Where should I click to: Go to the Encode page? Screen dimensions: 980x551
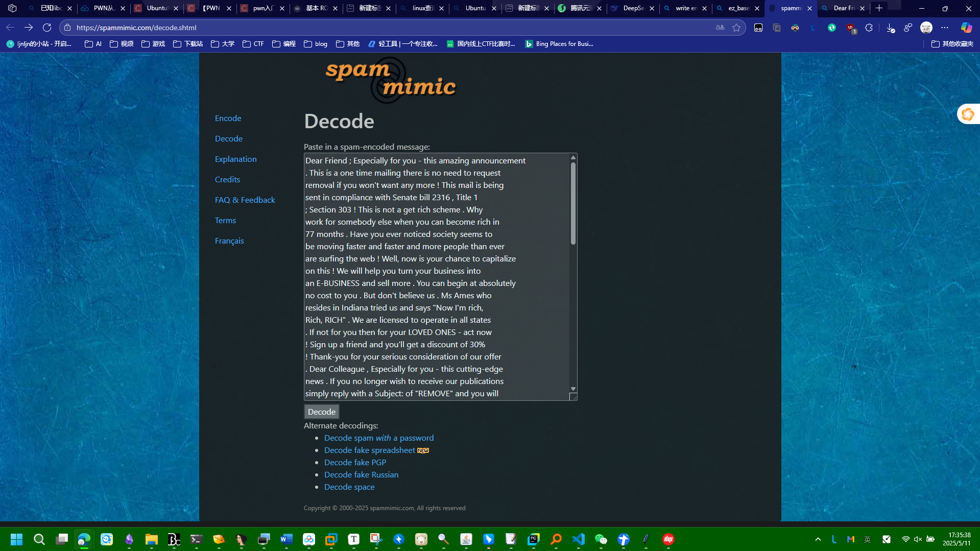coord(228,118)
